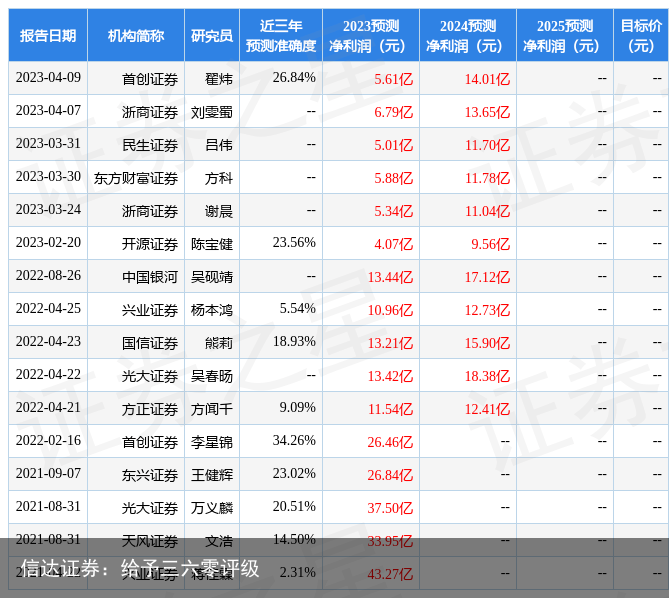
Task: Select date cell 2023-02-20
Action: pos(48,242)
